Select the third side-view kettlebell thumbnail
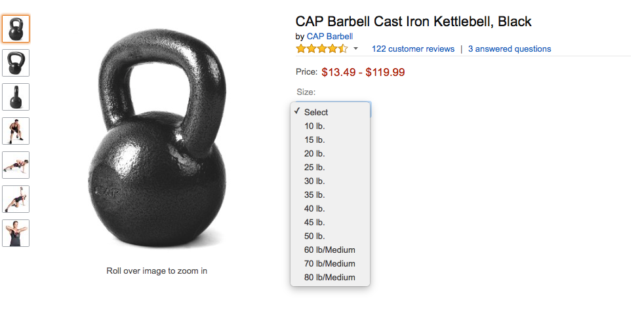The height and width of the screenshot is (315, 644). [x=16, y=97]
